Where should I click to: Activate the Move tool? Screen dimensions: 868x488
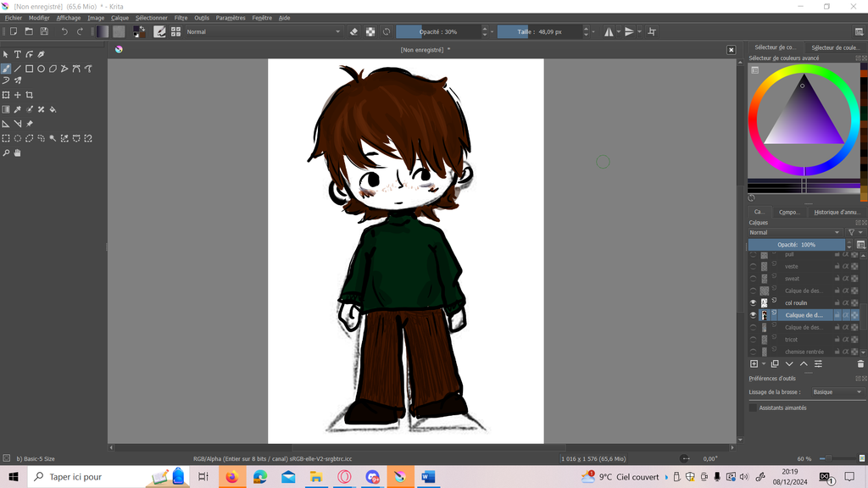[x=18, y=95]
